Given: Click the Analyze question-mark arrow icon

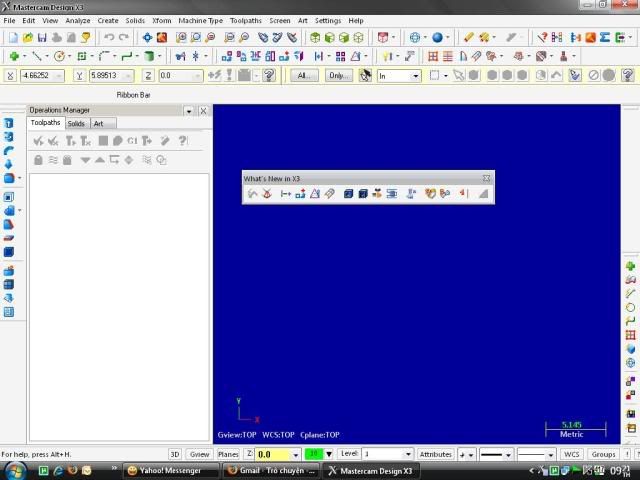Looking at the screenshot, I should pyautogui.click(x=542, y=38).
